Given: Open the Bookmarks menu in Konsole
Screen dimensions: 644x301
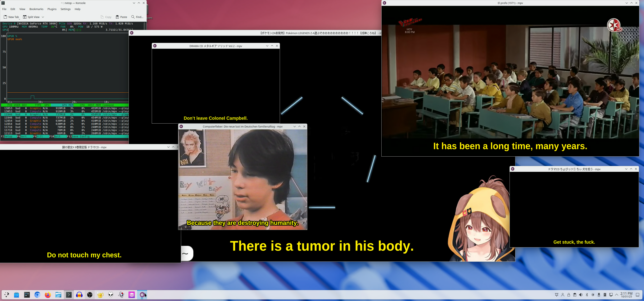Looking at the screenshot, I should (x=36, y=9).
